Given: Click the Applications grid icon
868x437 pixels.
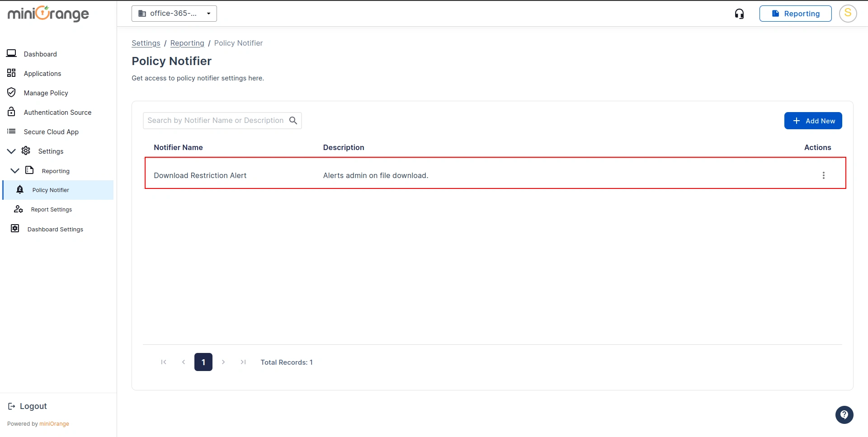Looking at the screenshot, I should (11, 73).
